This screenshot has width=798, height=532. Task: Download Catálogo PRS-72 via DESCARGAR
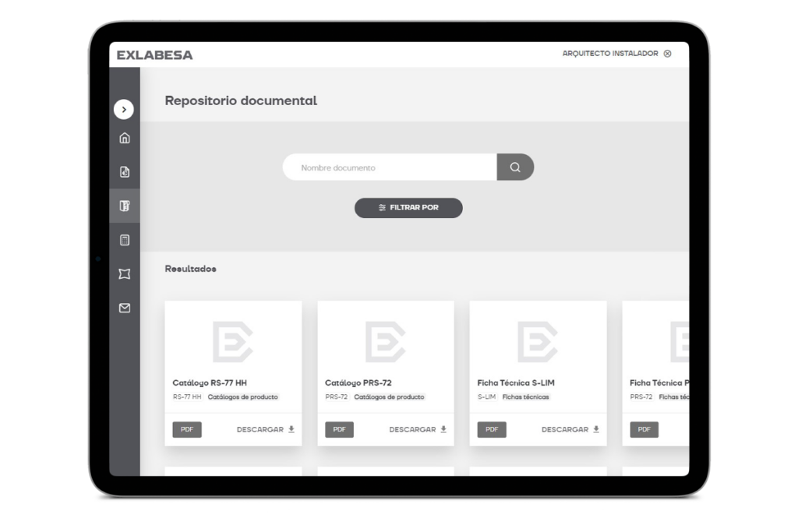[418, 429]
